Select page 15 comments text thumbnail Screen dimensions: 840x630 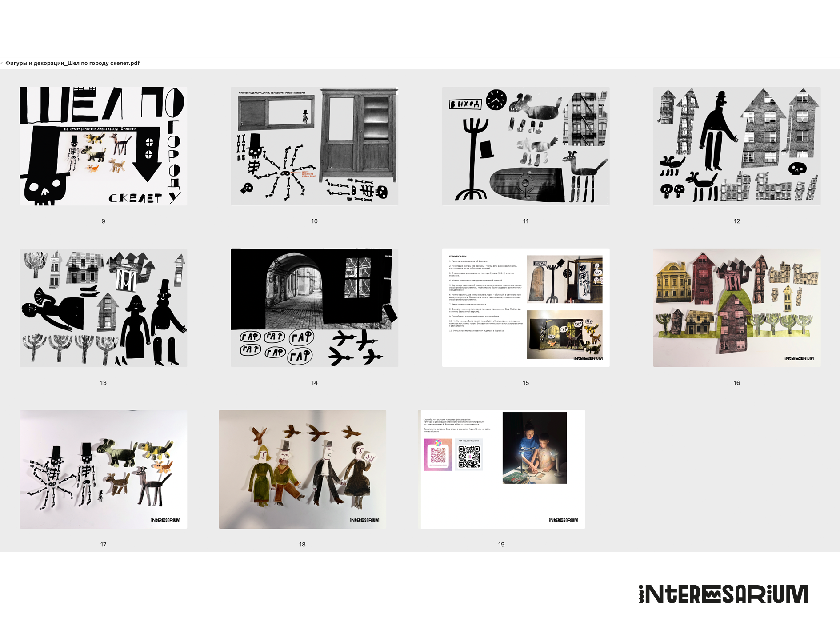[525, 308]
